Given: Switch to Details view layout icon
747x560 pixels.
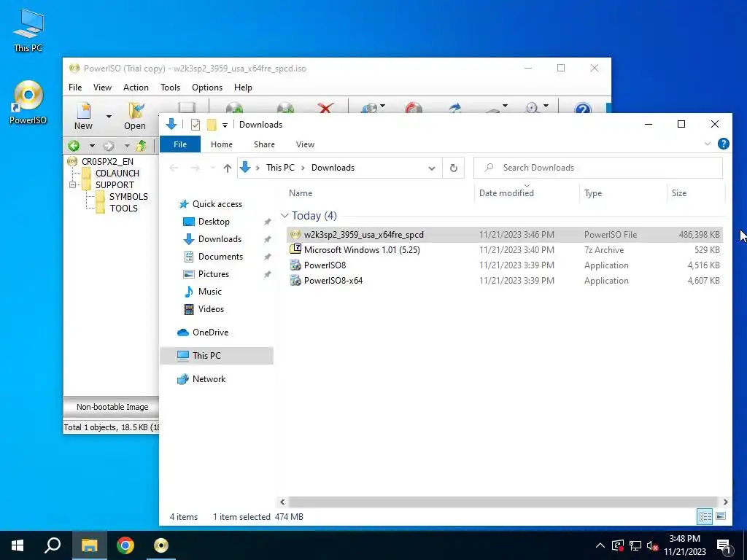Looking at the screenshot, I should (705, 516).
